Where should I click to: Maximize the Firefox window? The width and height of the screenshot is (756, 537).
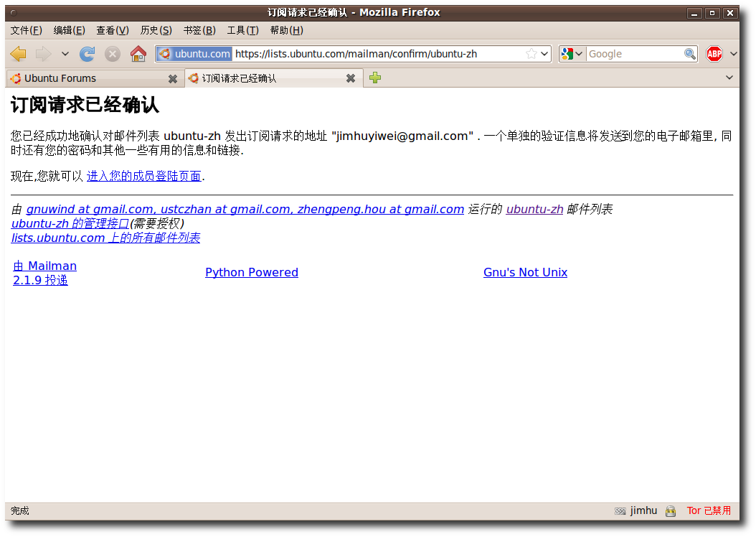coord(712,13)
